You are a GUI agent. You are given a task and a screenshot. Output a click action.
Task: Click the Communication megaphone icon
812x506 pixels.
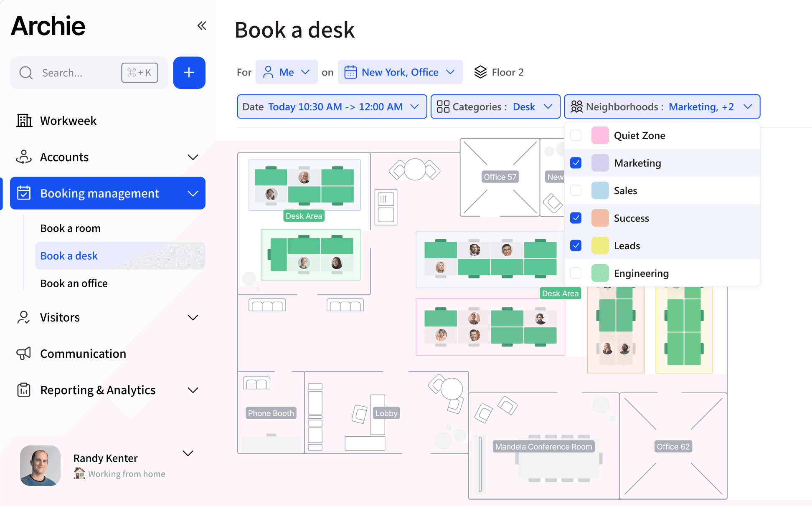point(24,353)
